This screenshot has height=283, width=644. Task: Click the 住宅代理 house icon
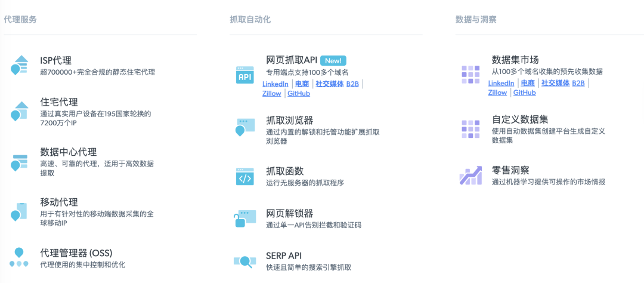[19, 111]
